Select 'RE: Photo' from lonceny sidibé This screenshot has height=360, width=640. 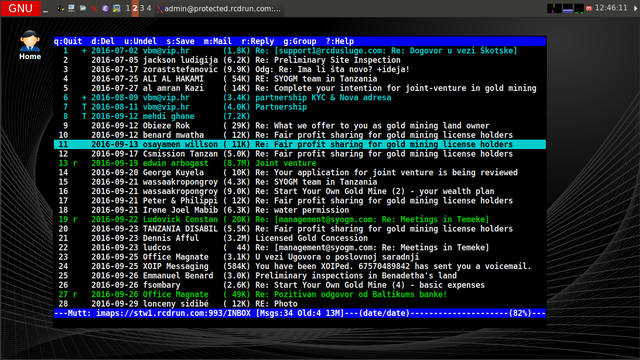[300, 304]
